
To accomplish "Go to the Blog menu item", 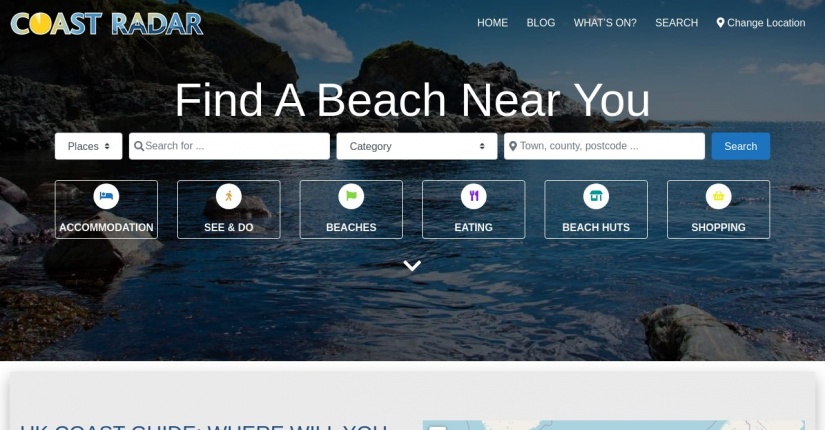I will coord(541,23).
